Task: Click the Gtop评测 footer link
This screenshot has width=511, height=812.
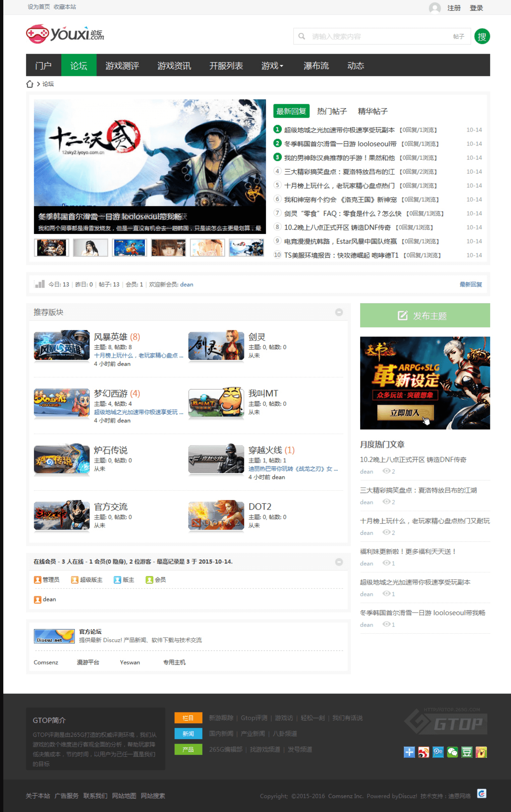Action: coord(254,718)
